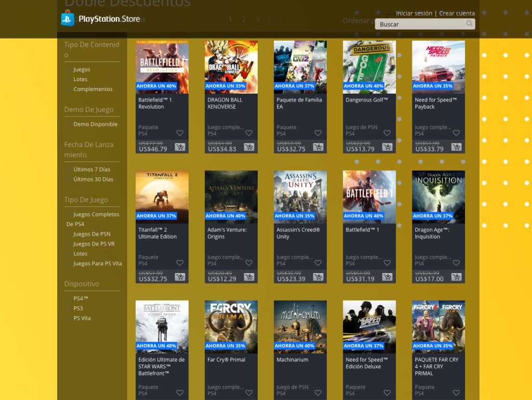Favorite Paquete Far Cry 4 + Primal heart
532x400 pixels.
[x=456, y=393]
